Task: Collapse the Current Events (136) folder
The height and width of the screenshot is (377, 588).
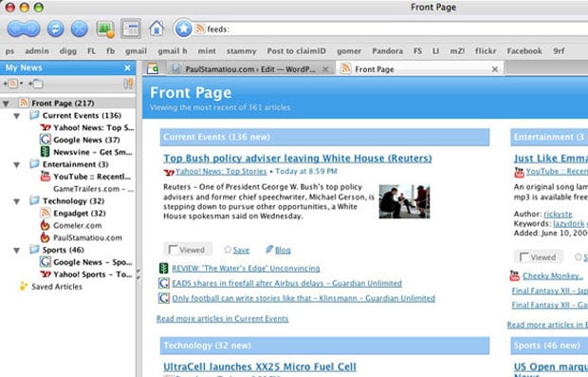Action: point(16,116)
